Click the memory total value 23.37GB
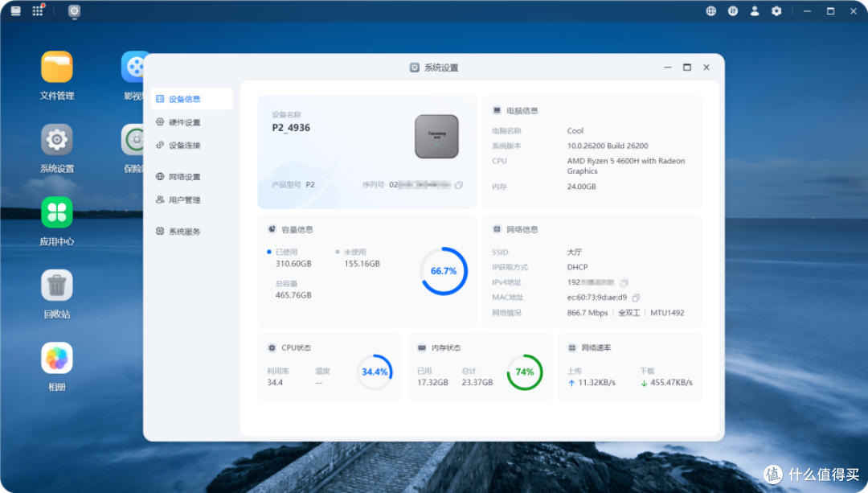 [x=477, y=383]
